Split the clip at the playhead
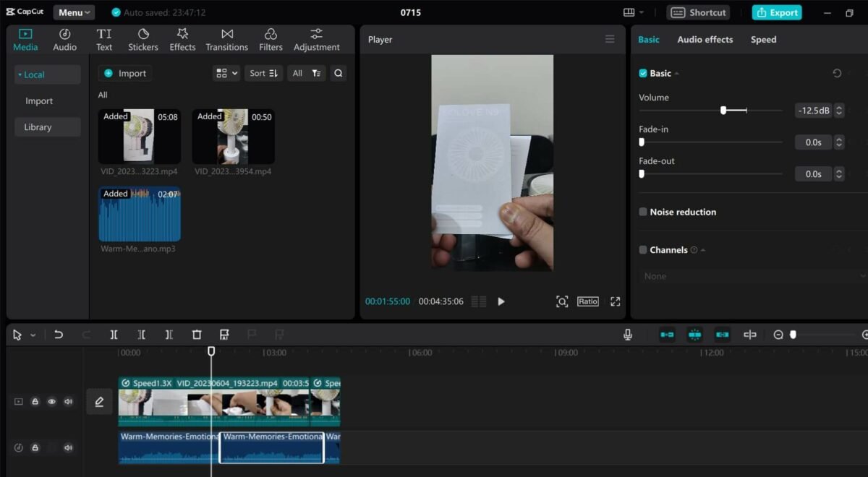Image resolution: width=868 pixels, height=477 pixels. [x=114, y=334]
